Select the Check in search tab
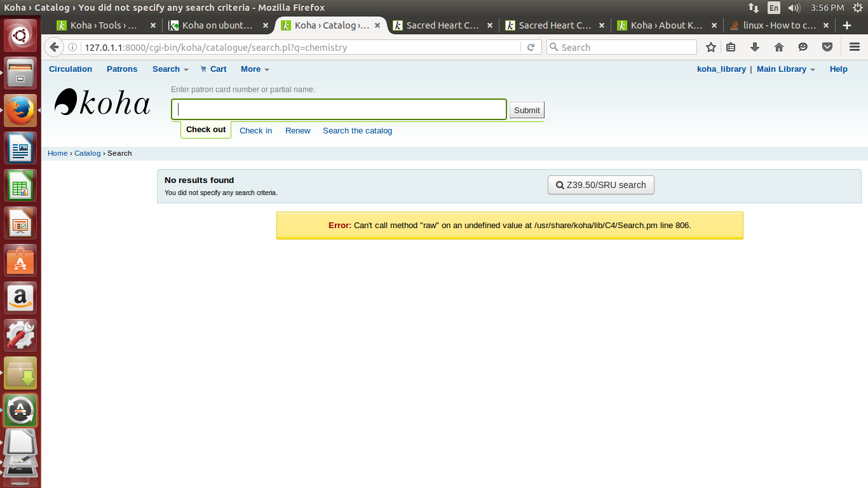 coord(255,131)
